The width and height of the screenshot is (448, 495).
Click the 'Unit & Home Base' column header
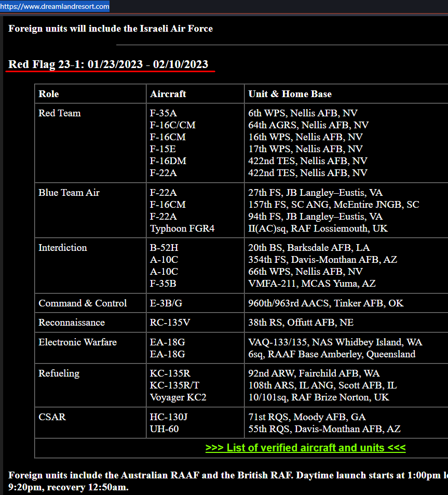pos(290,94)
